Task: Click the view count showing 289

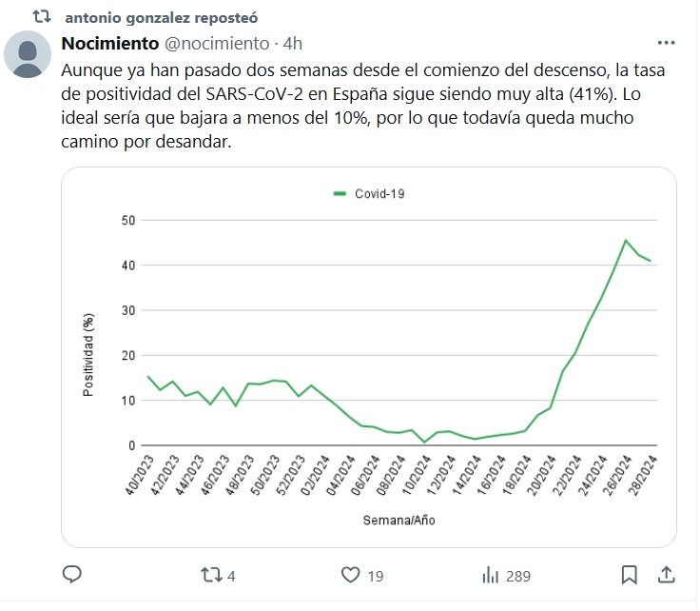Action: [518, 576]
